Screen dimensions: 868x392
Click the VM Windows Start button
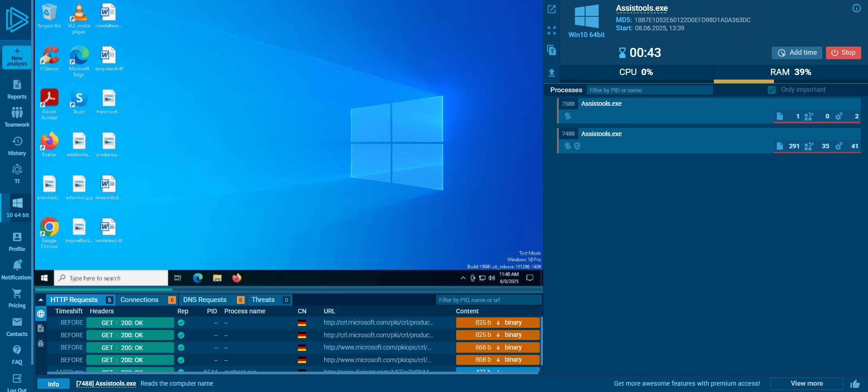point(44,278)
